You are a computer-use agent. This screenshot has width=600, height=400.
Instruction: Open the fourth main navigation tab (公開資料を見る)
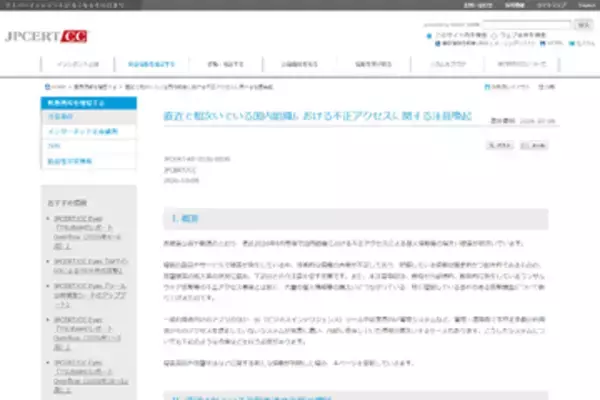click(x=299, y=64)
